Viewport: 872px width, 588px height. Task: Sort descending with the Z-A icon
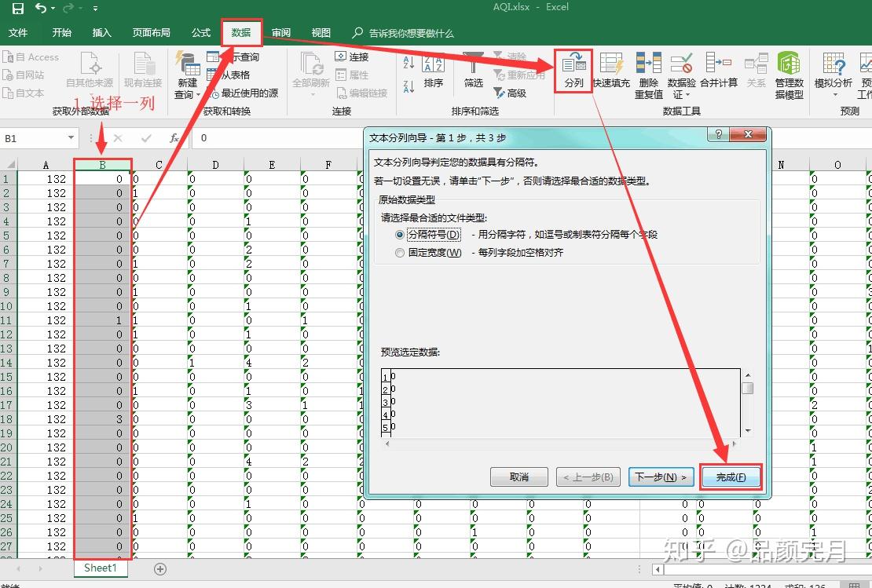pos(409,86)
